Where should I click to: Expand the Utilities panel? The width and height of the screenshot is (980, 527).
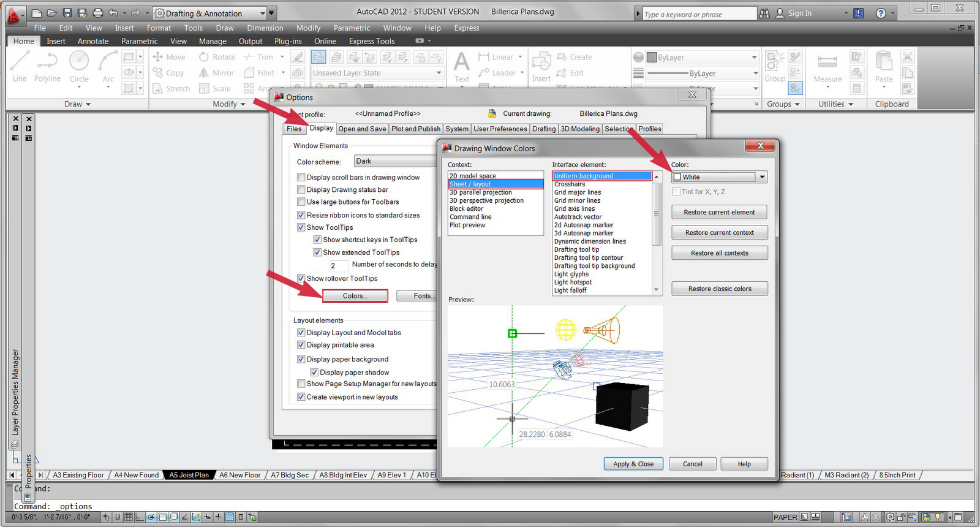835,104
